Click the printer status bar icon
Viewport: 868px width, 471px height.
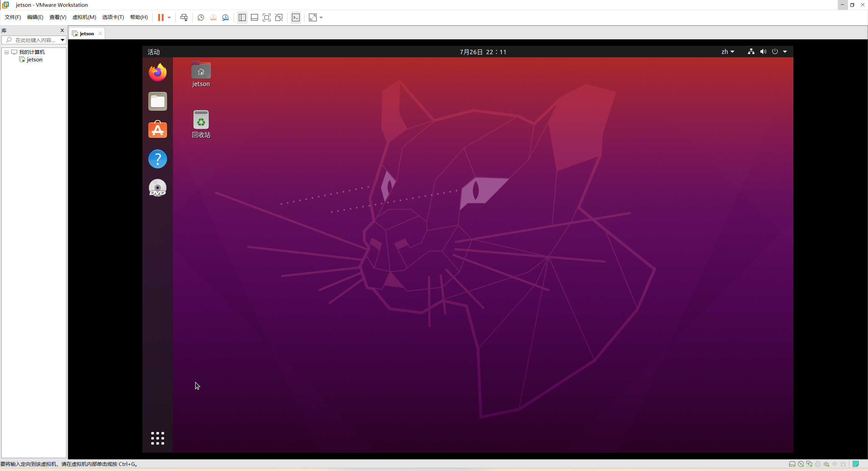[818, 464]
